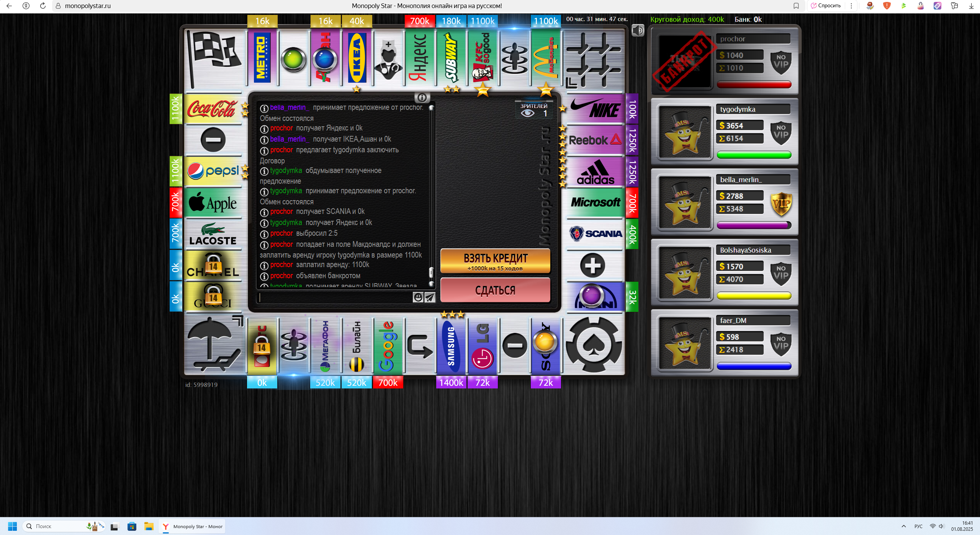Open BolshayaSosiska player avatar

click(684, 273)
